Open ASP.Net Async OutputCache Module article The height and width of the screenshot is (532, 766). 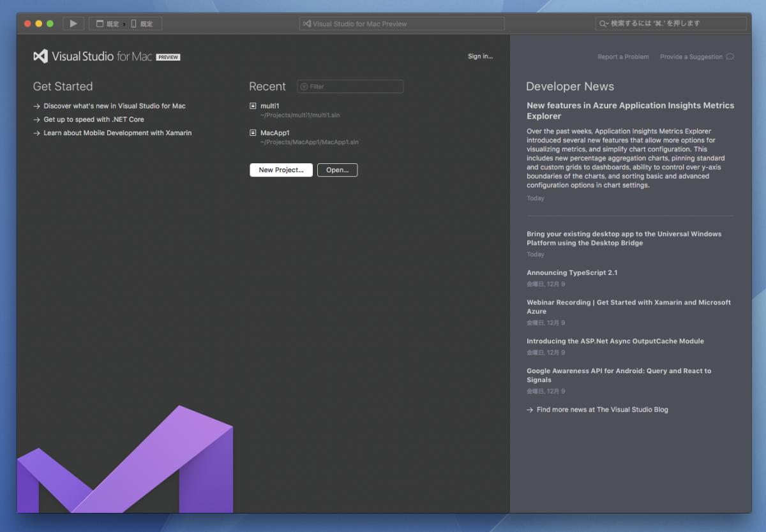[615, 341]
